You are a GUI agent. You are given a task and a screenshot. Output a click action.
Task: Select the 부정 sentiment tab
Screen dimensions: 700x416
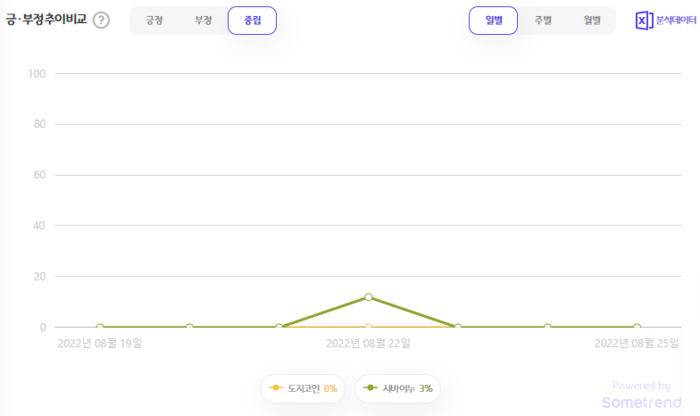204,20
